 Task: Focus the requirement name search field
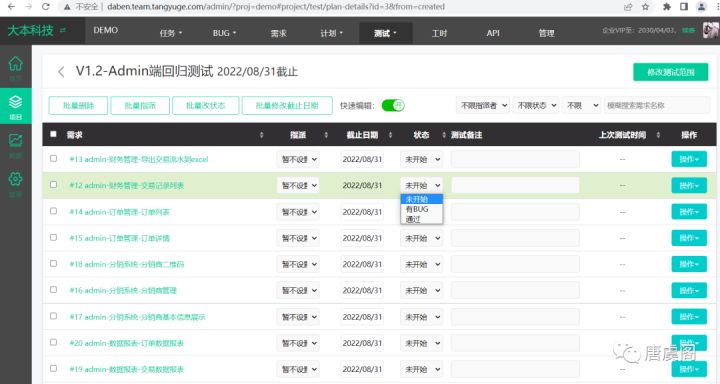click(x=657, y=106)
